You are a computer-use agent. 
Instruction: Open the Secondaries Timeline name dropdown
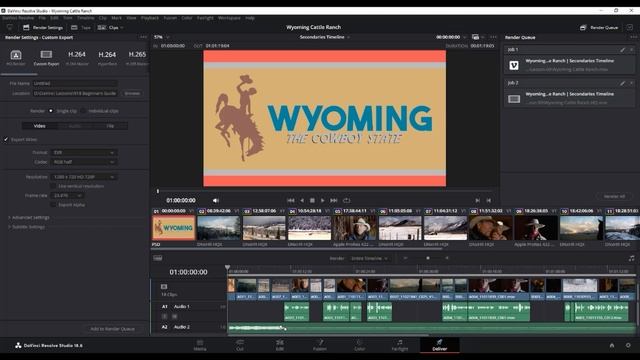pyautogui.click(x=324, y=37)
